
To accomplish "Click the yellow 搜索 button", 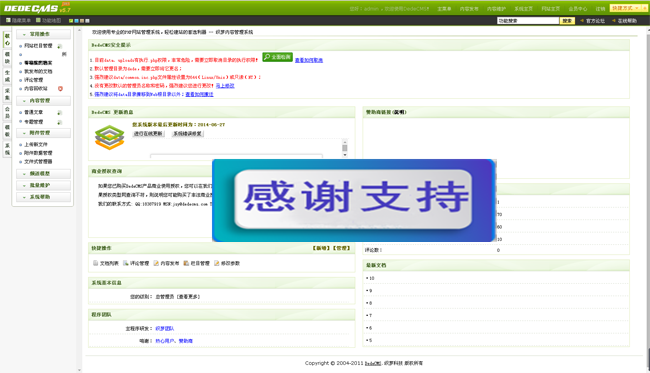I will [x=567, y=21].
